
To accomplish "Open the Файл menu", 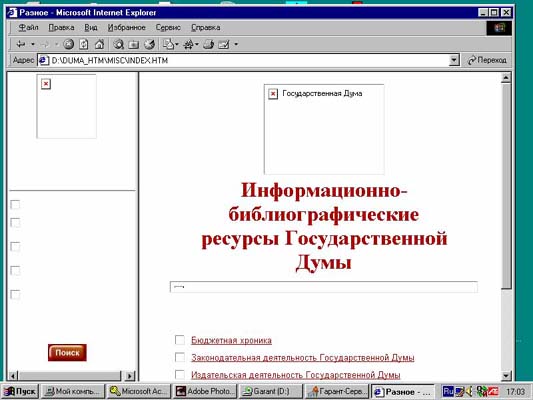I will (x=28, y=28).
